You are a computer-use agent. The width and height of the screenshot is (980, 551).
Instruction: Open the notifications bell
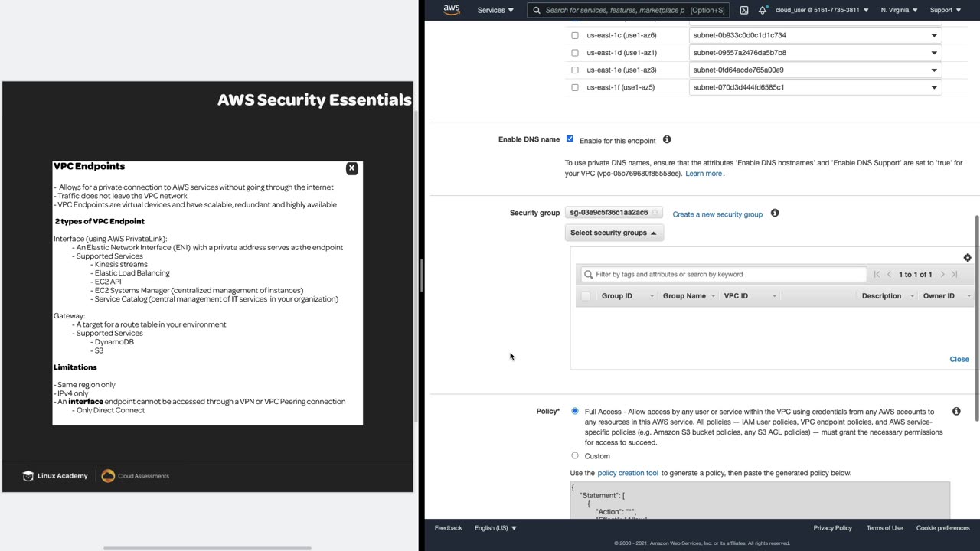[x=763, y=10]
